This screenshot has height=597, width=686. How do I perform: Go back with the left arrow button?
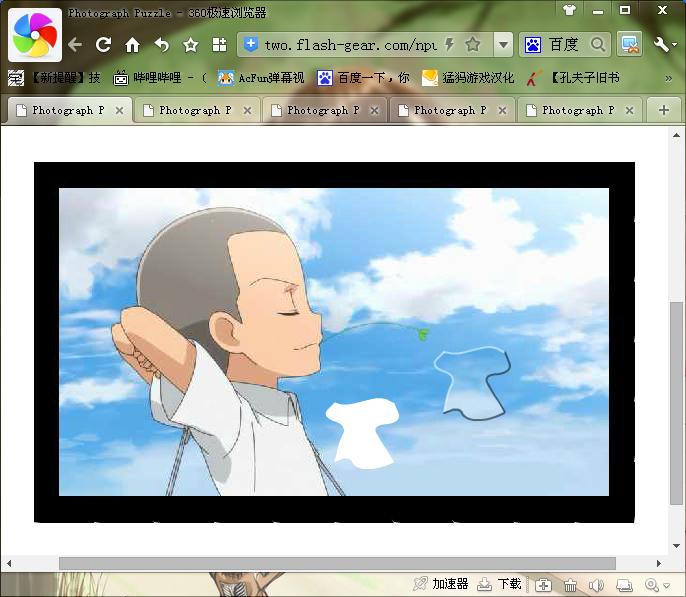[x=75, y=45]
